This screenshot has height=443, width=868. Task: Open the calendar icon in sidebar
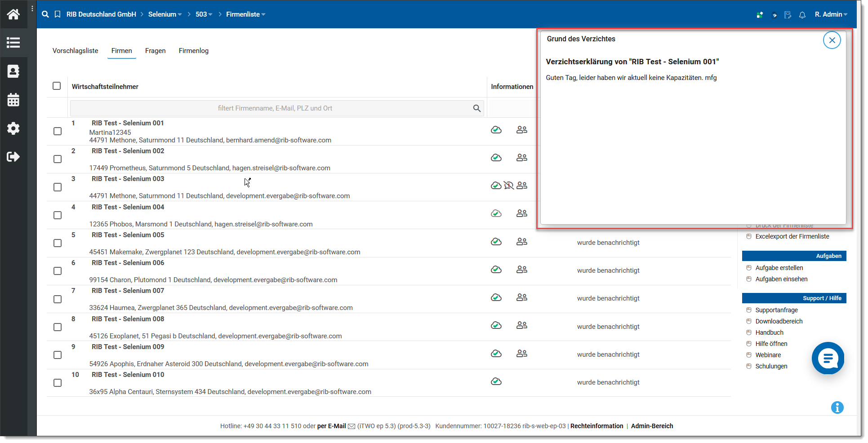(13, 100)
